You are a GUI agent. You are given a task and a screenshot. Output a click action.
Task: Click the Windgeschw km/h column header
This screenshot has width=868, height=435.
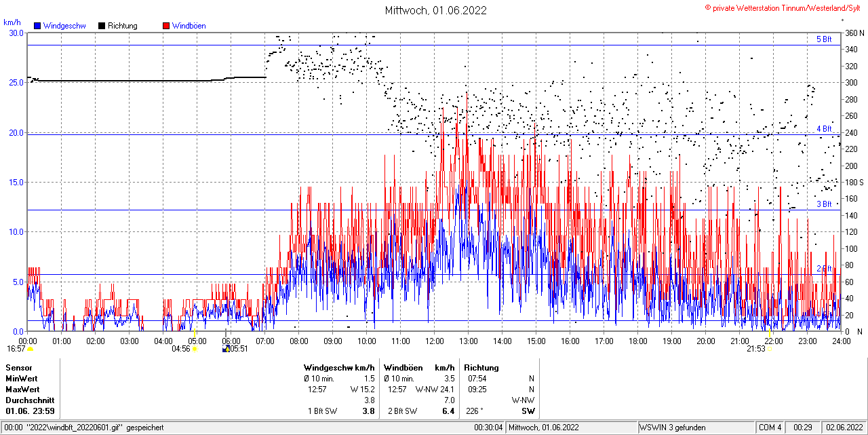click(339, 368)
